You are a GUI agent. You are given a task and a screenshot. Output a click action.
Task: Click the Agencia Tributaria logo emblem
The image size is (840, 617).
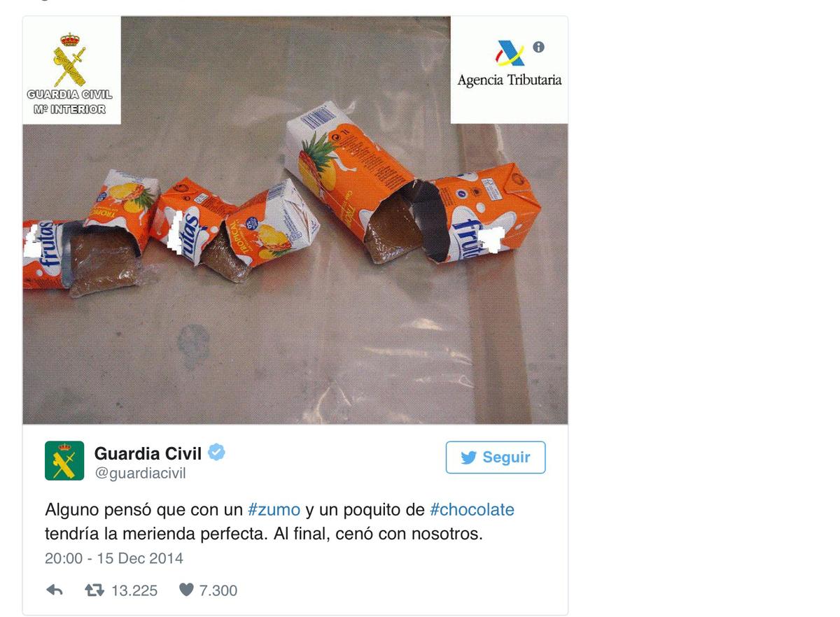tap(510, 53)
